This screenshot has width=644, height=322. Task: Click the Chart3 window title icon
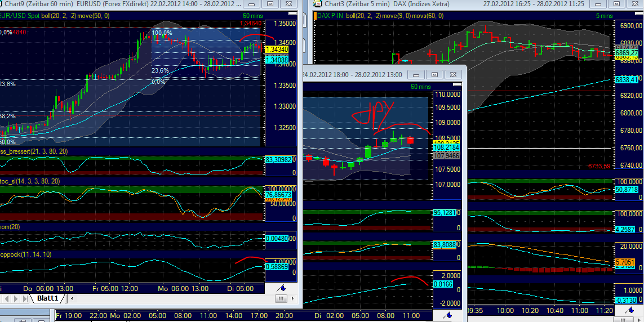coord(317,4)
